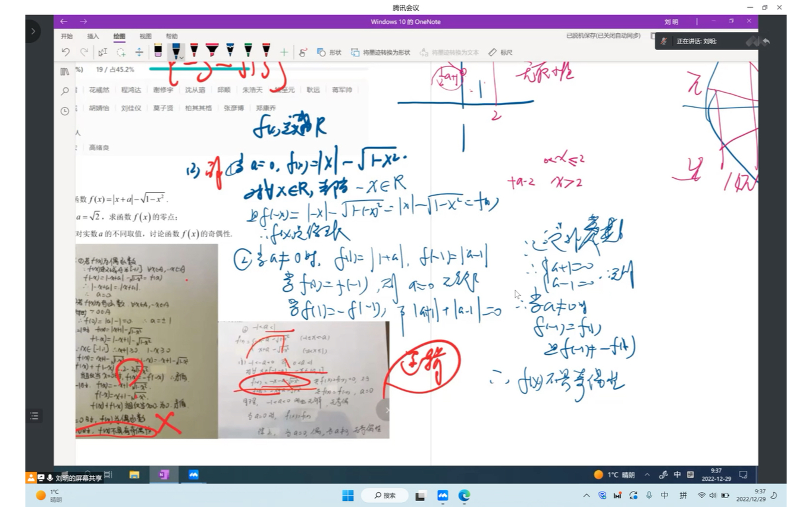Open recent notes clock icon

pos(65,111)
